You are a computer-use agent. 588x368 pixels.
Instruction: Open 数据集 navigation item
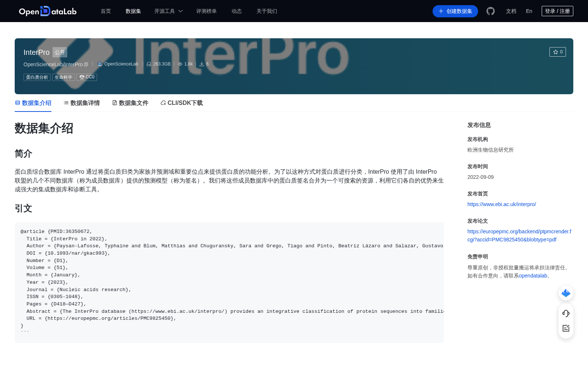(x=133, y=11)
